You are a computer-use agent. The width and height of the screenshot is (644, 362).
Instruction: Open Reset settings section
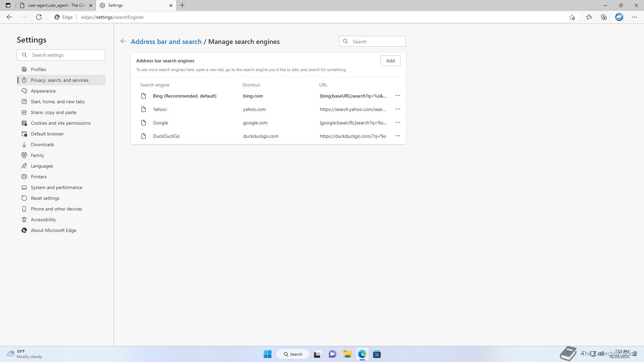point(61,198)
